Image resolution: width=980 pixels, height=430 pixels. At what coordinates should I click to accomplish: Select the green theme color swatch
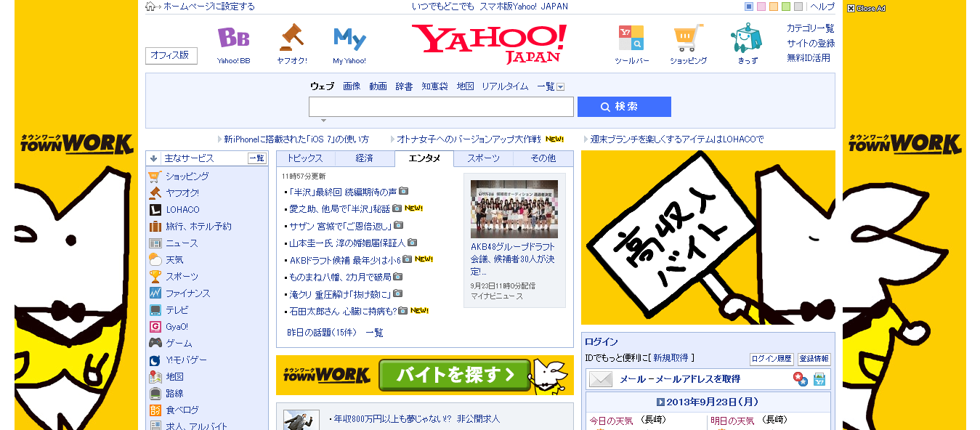786,7
